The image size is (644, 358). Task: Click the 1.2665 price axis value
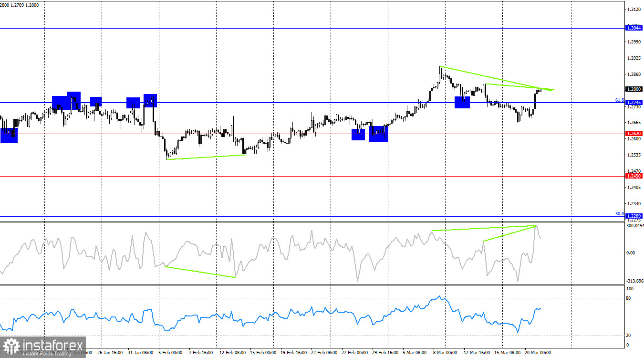[634, 123]
